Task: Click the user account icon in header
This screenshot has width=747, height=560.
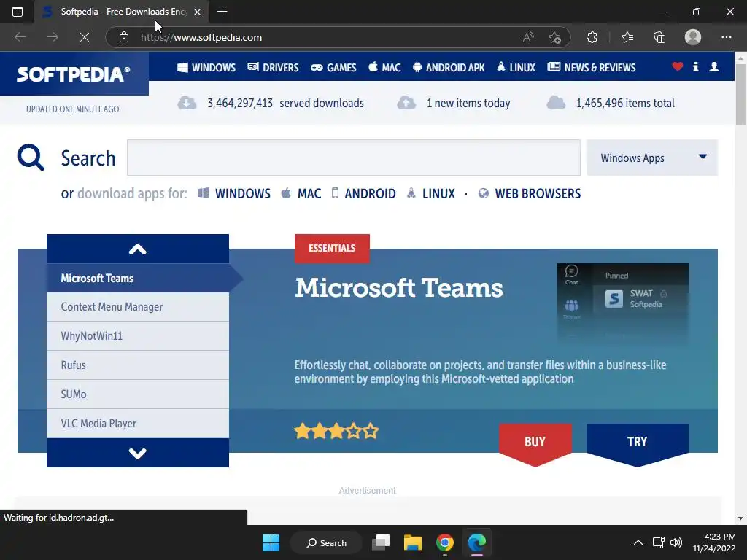Action: (714, 66)
